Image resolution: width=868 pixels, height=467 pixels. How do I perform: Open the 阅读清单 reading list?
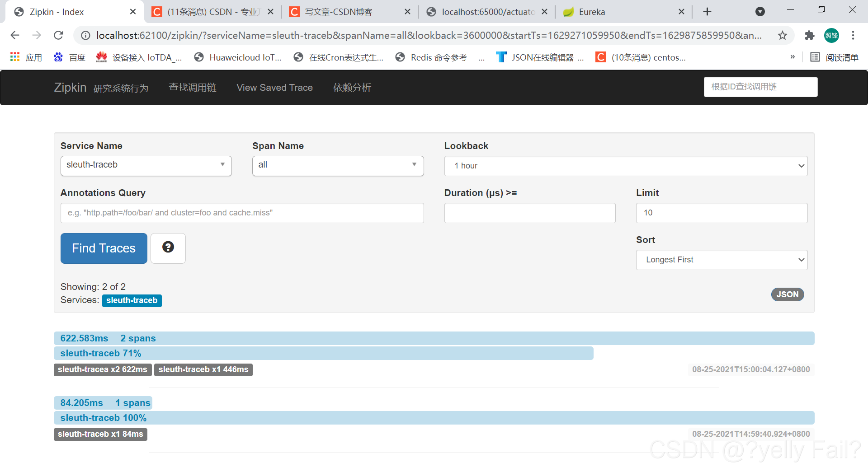[834, 57]
